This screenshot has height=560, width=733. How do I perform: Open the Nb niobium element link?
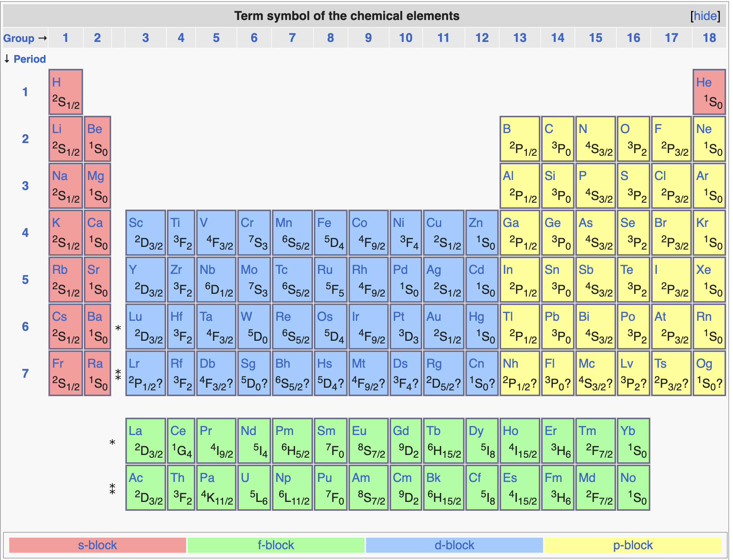pyautogui.click(x=207, y=270)
